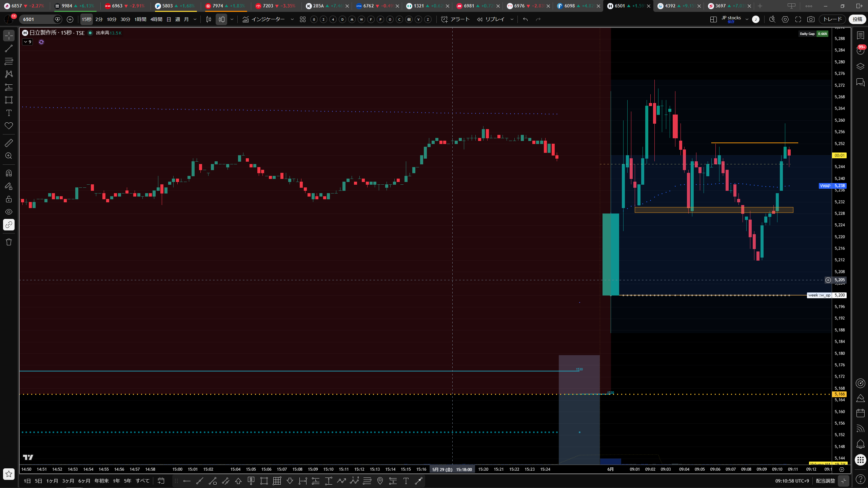868x488 pixels.
Task: Switch to the 6098 browser tab
Action: click(577, 6)
